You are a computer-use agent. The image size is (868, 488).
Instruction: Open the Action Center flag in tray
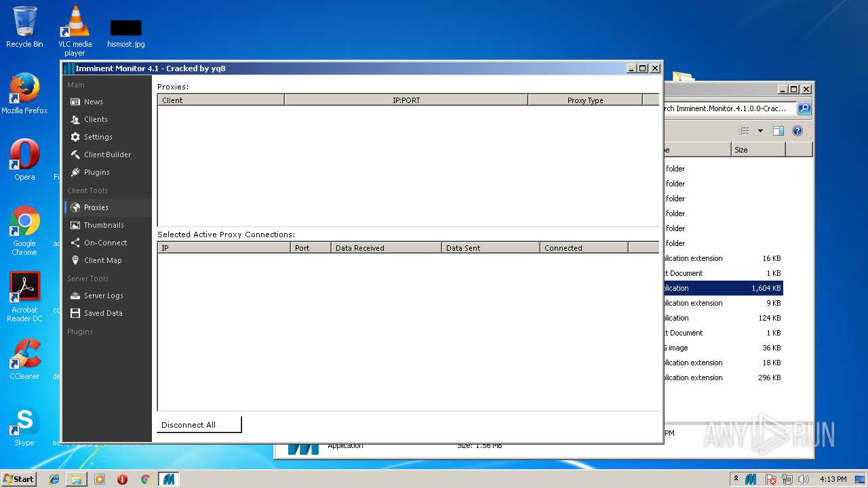tap(771, 479)
